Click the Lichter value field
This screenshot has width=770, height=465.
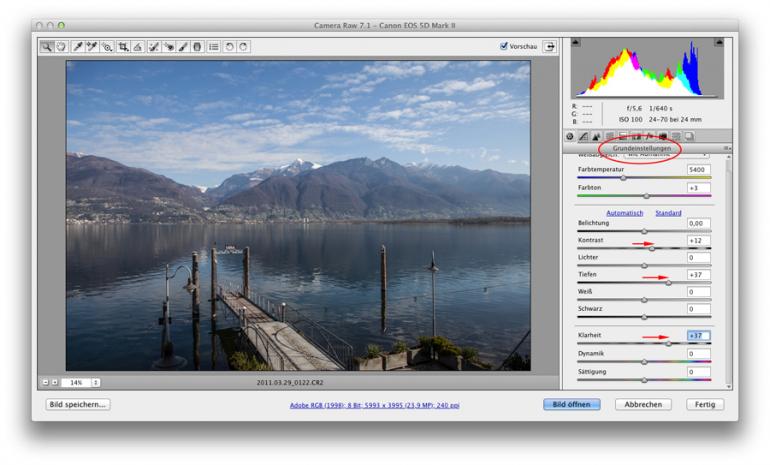pyautogui.click(x=698, y=257)
